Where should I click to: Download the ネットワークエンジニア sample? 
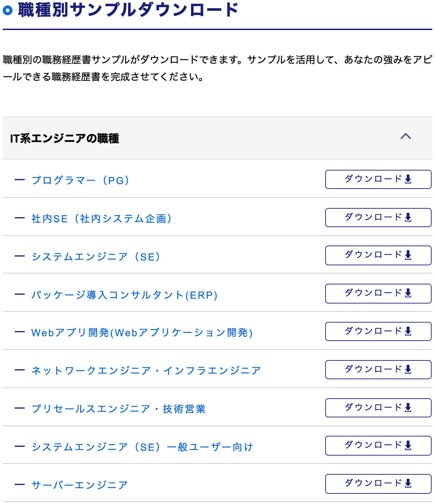pyautogui.click(x=378, y=370)
